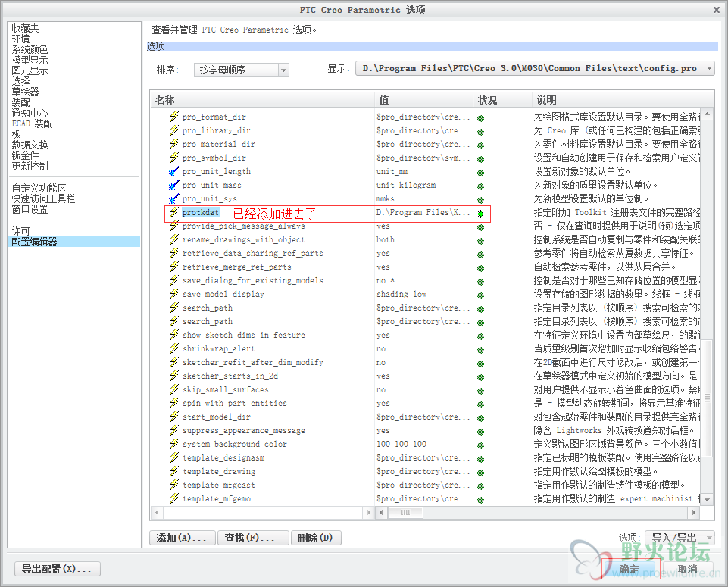
Task: Click the shading_low value
Action: click(401, 294)
